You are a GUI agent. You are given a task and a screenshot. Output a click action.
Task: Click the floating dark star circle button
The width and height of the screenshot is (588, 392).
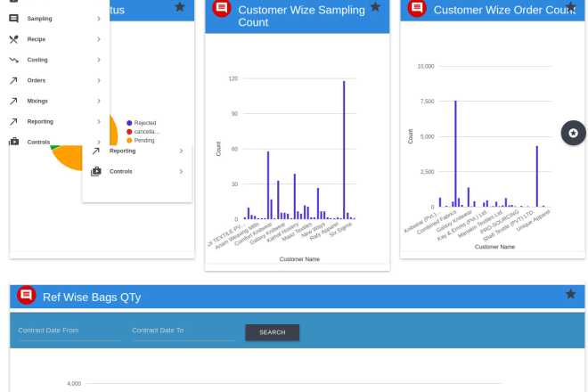tap(573, 133)
